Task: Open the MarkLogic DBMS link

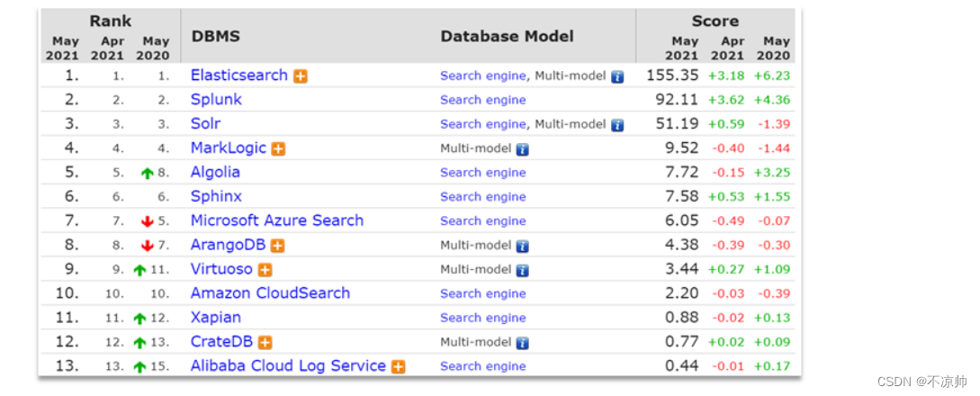Action: [x=228, y=148]
